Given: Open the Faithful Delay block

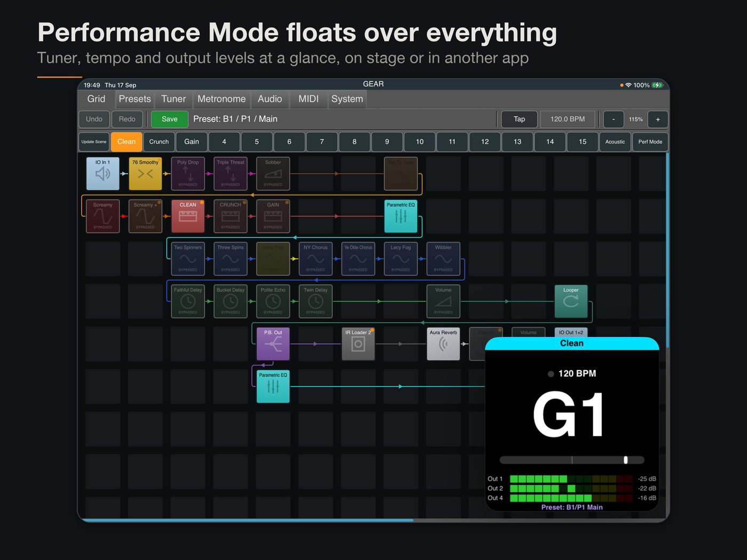Looking at the screenshot, I should point(188,301).
